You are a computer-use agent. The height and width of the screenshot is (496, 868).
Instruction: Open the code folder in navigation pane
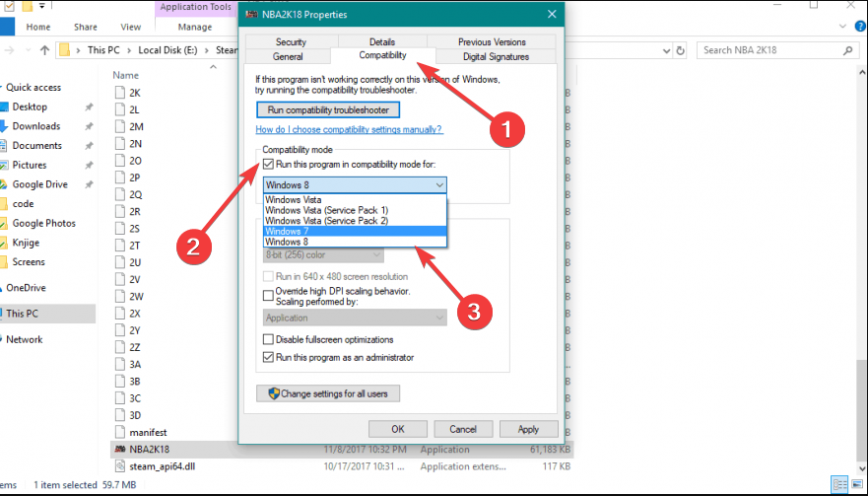(x=23, y=204)
